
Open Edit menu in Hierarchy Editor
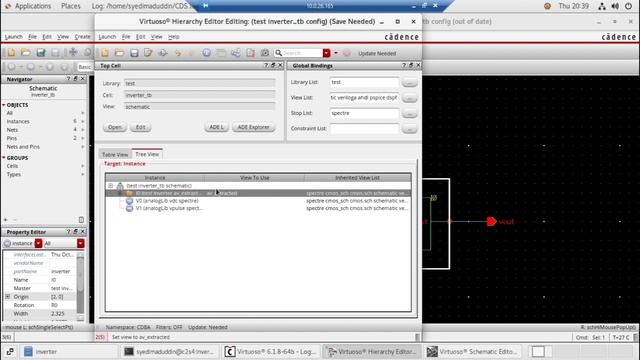click(140, 37)
